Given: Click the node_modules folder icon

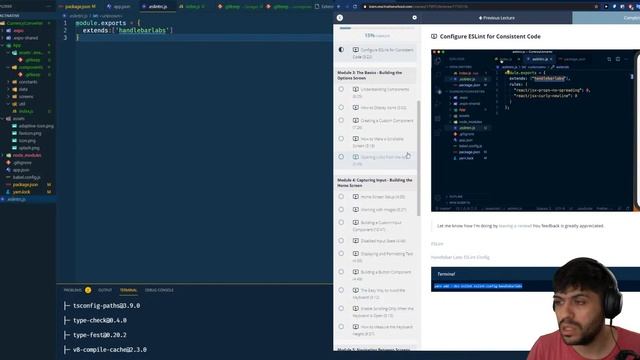Looking at the screenshot, I should pos(8,155).
